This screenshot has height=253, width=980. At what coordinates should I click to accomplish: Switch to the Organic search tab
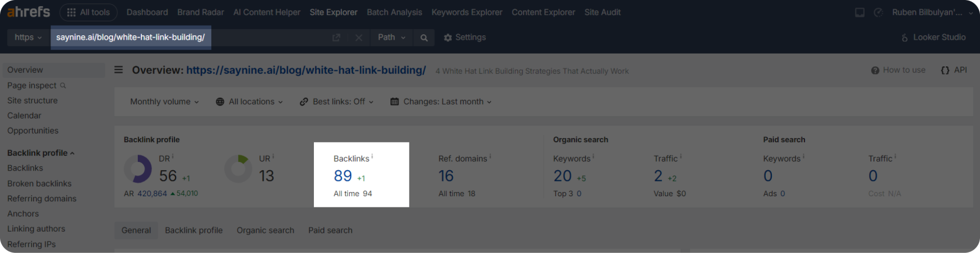coord(265,231)
